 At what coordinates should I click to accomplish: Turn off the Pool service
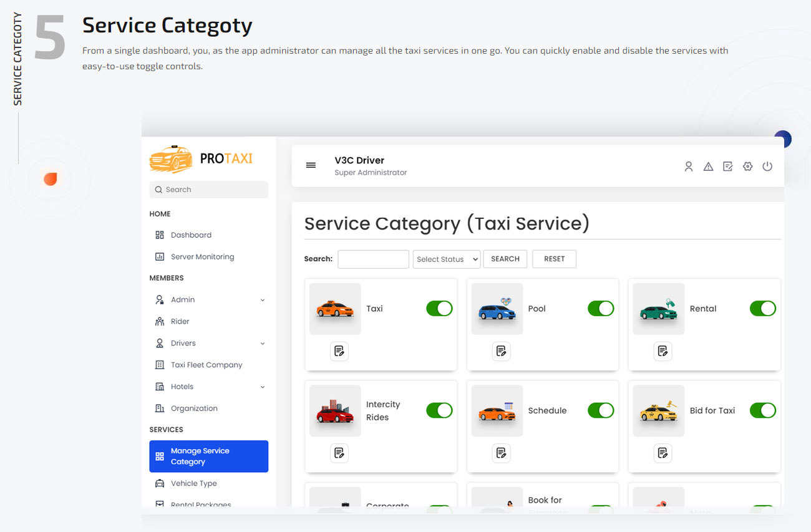[x=600, y=308]
